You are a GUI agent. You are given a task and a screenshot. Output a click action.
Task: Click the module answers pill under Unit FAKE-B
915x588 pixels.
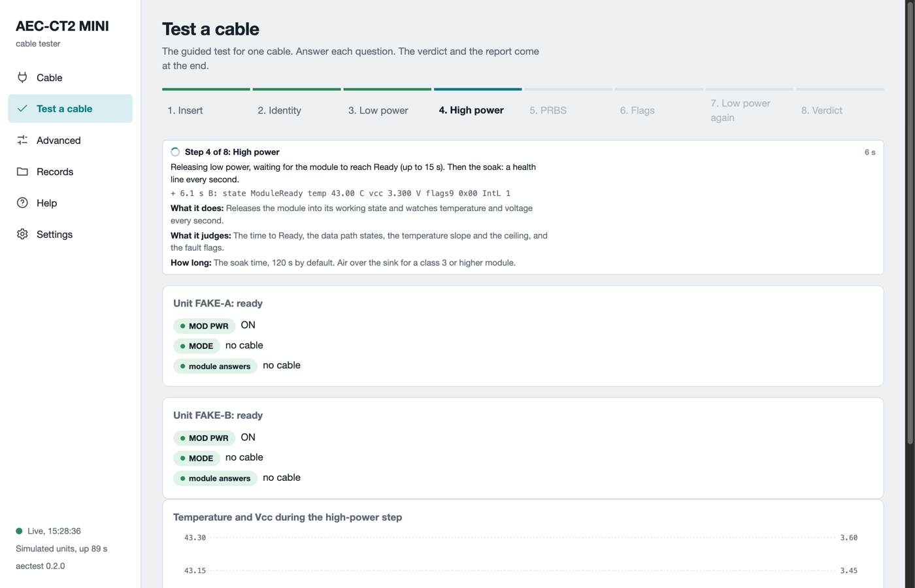coord(215,479)
